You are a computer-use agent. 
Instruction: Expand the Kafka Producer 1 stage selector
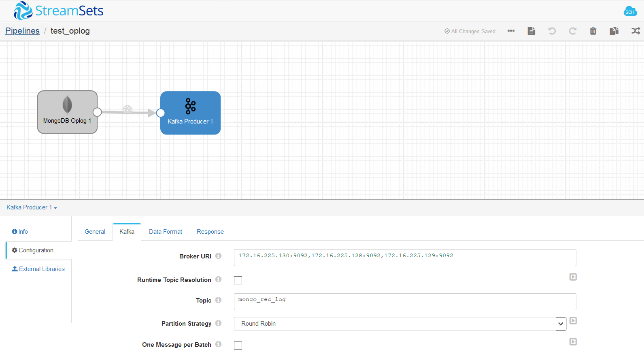32,207
